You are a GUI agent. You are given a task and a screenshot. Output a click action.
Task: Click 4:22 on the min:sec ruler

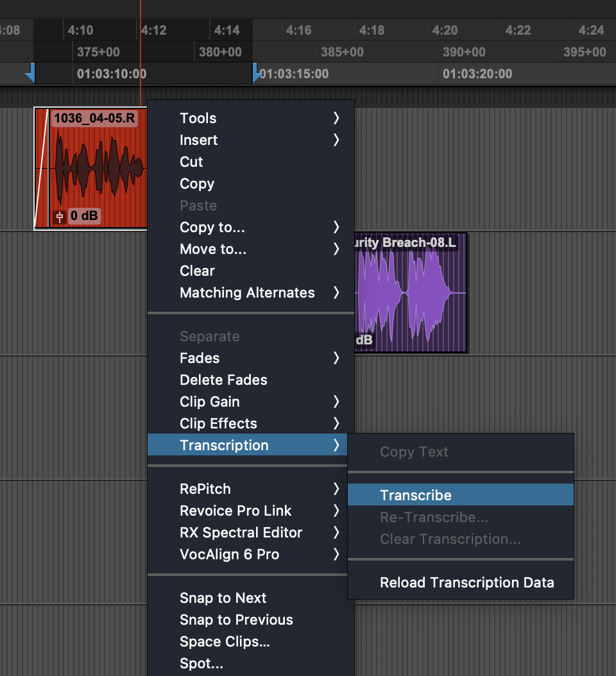click(518, 30)
